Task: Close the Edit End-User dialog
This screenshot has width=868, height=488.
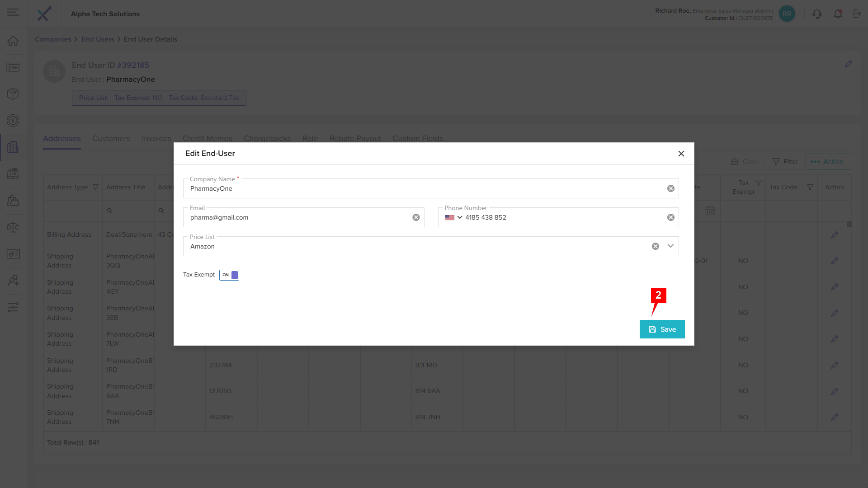Action: point(681,154)
